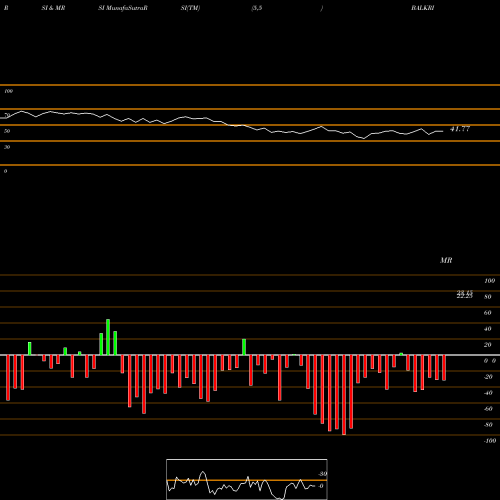Click the RSI value 41.77 label
Image resolution: width=500 pixels, height=500 pixels.
[460, 129]
